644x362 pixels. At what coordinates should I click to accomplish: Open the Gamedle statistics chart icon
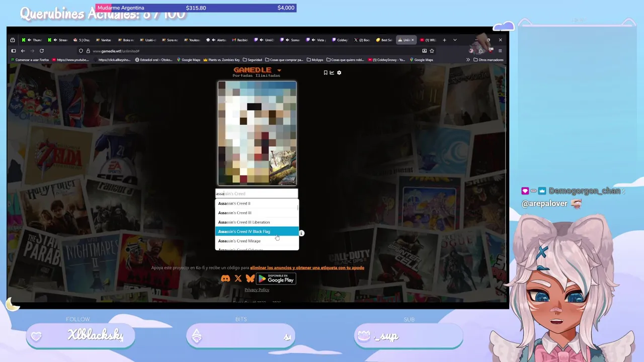tap(332, 72)
